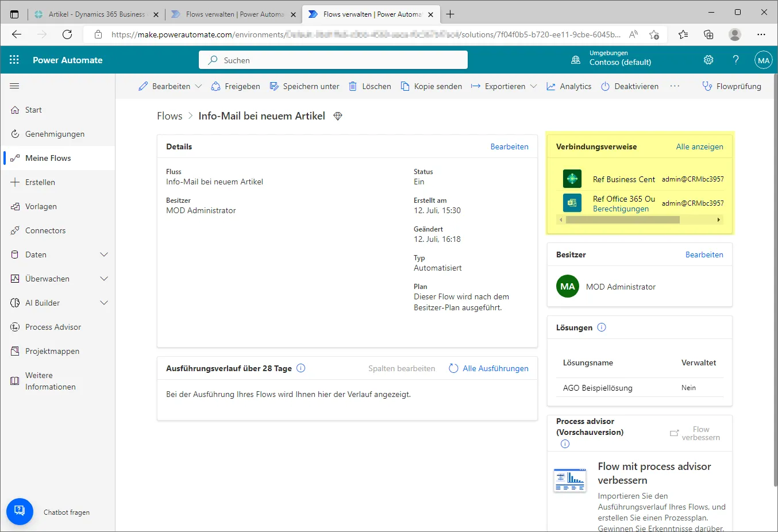The height and width of the screenshot is (532, 778).
Task: Click the browser refresh icon
Action: coord(67,34)
